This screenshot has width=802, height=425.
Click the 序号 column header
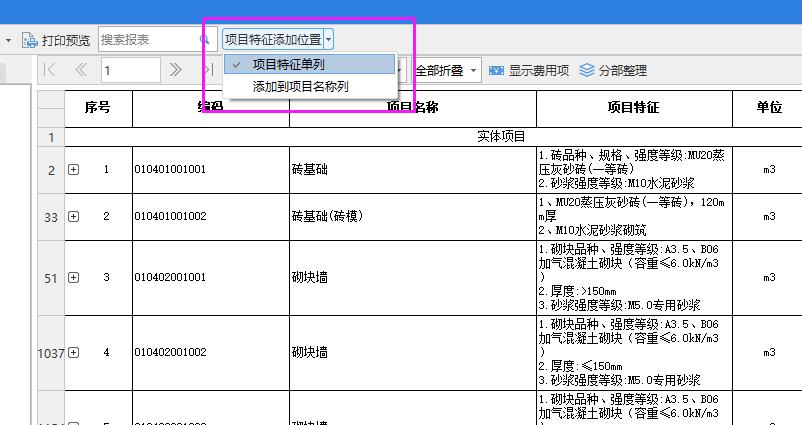(x=98, y=108)
